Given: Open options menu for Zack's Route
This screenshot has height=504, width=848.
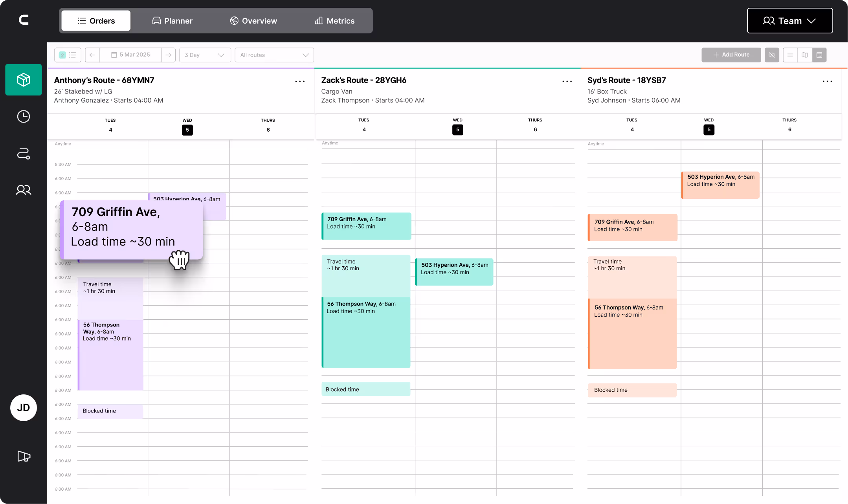Looking at the screenshot, I should [x=567, y=81].
